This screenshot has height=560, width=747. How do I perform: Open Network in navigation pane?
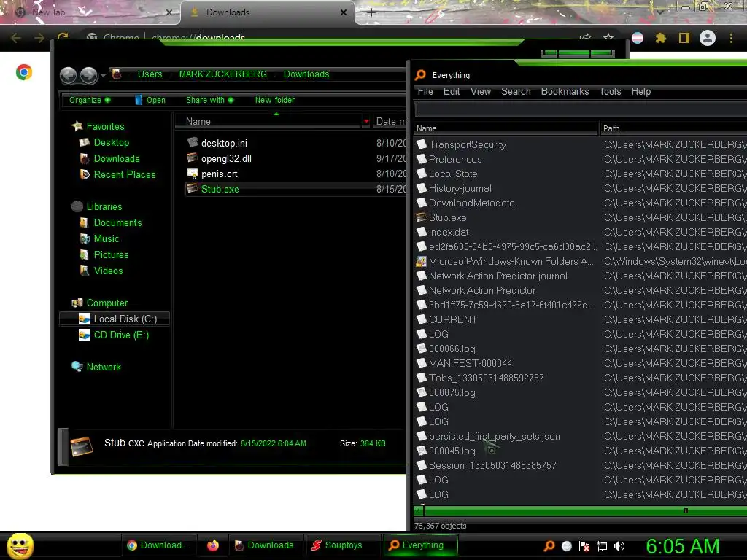point(104,367)
